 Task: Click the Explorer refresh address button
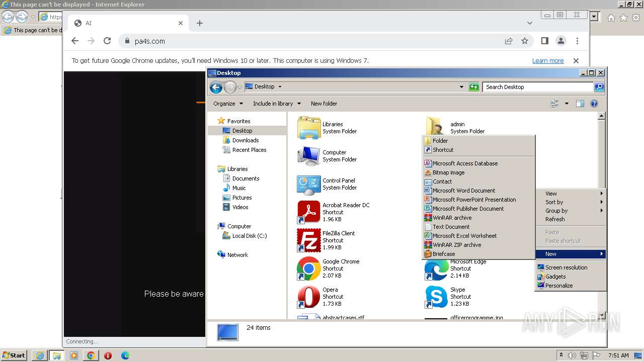coord(474,87)
